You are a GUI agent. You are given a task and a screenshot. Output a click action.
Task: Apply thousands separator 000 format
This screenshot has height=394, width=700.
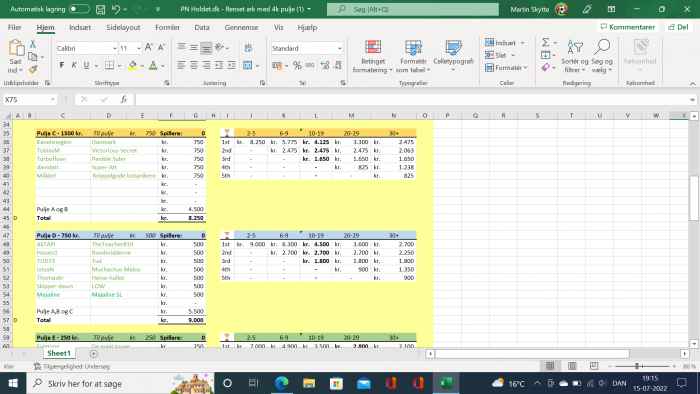(x=310, y=66)
